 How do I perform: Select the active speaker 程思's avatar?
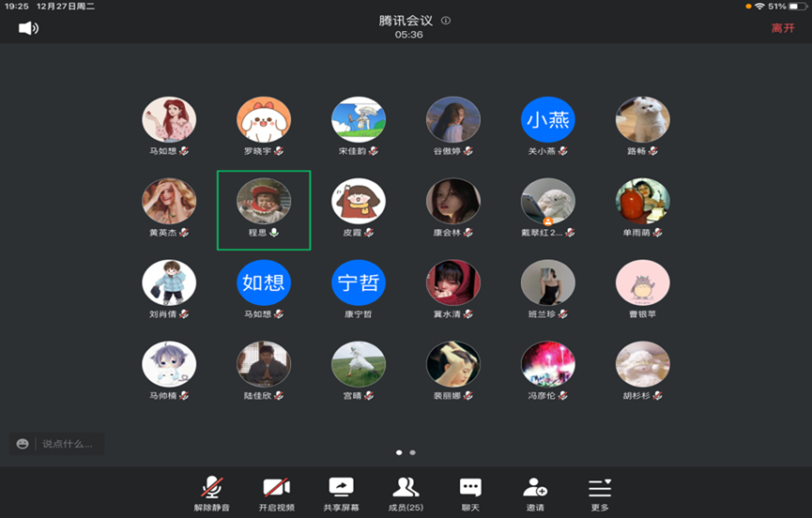pyautogui.click(x=264, y=202)
